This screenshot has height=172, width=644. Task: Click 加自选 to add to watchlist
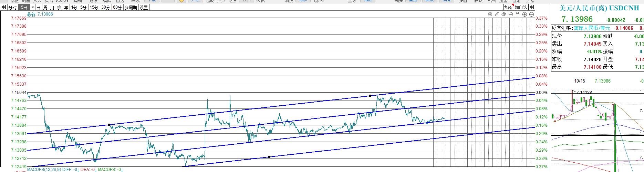click(x=521, y=7)
